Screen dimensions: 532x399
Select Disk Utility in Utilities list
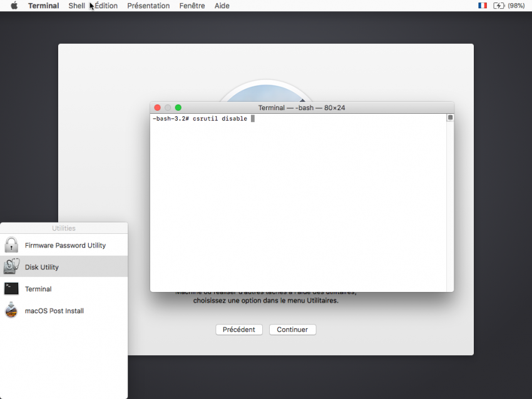click(x=64, y=267)
